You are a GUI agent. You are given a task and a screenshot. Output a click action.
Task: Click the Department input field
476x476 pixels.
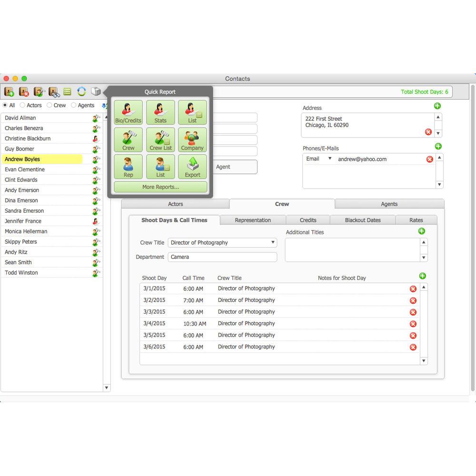pyautogui.click(x=222, y=257)
